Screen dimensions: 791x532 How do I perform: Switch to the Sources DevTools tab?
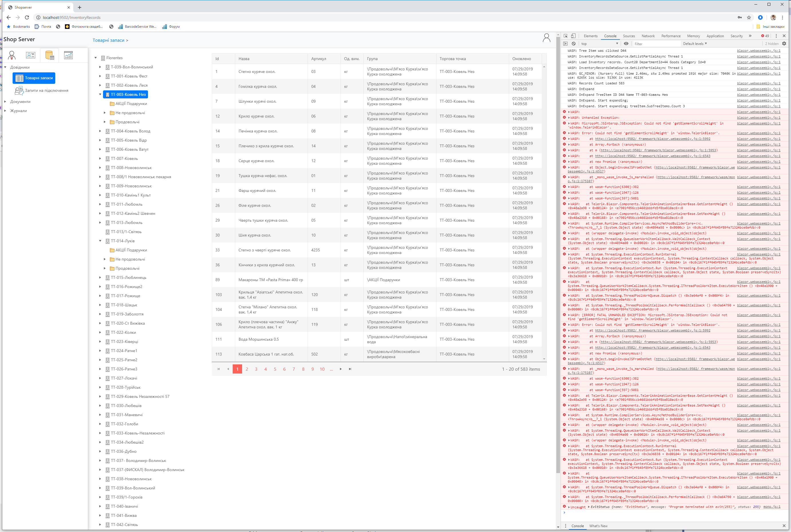(x=629, y=36)
